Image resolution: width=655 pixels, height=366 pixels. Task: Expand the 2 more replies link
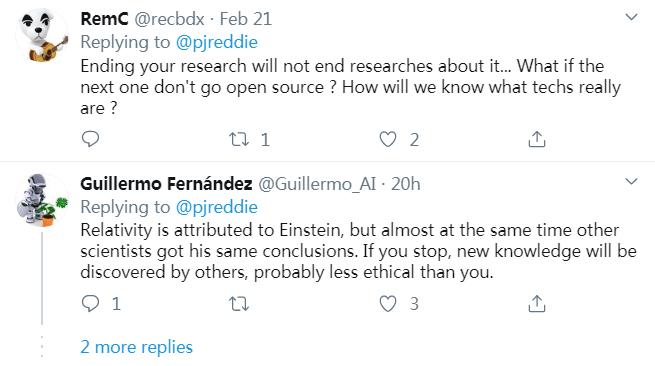[x=137, y=347]
